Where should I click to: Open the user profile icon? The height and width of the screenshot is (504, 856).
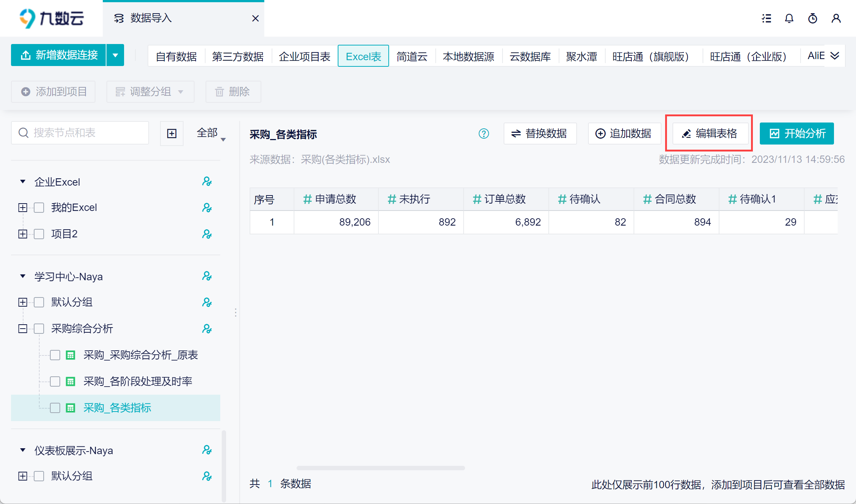click(x=836, y=18)
